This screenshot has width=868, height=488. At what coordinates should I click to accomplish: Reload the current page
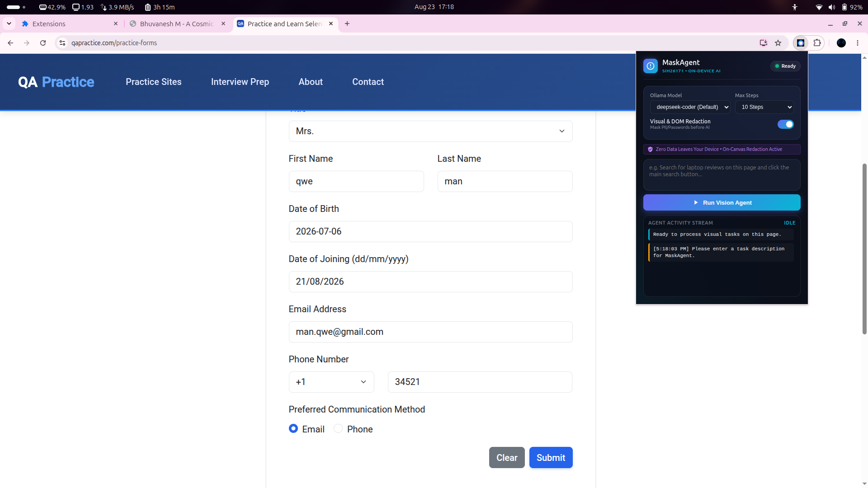43,43
